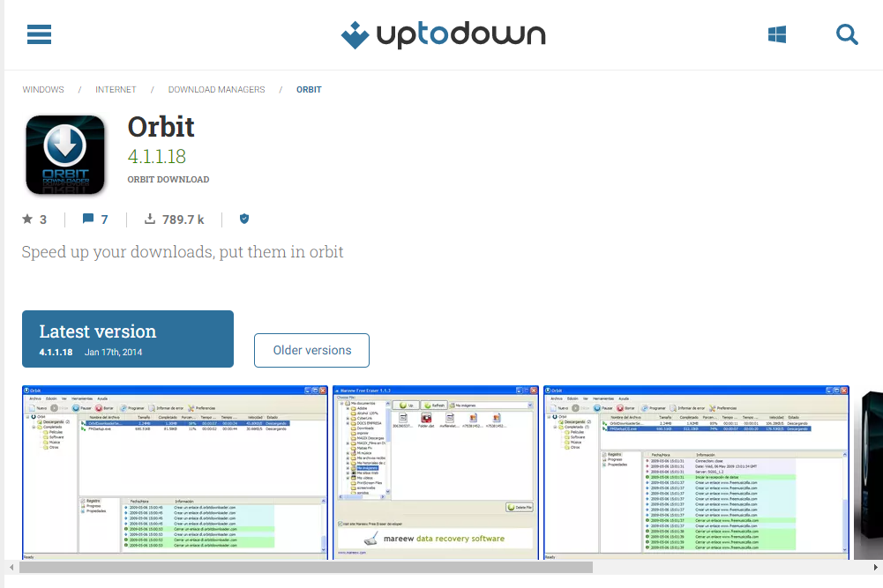Click the ORBIT DOWNLOAD link
883x588 pixels.
(168, 179)
